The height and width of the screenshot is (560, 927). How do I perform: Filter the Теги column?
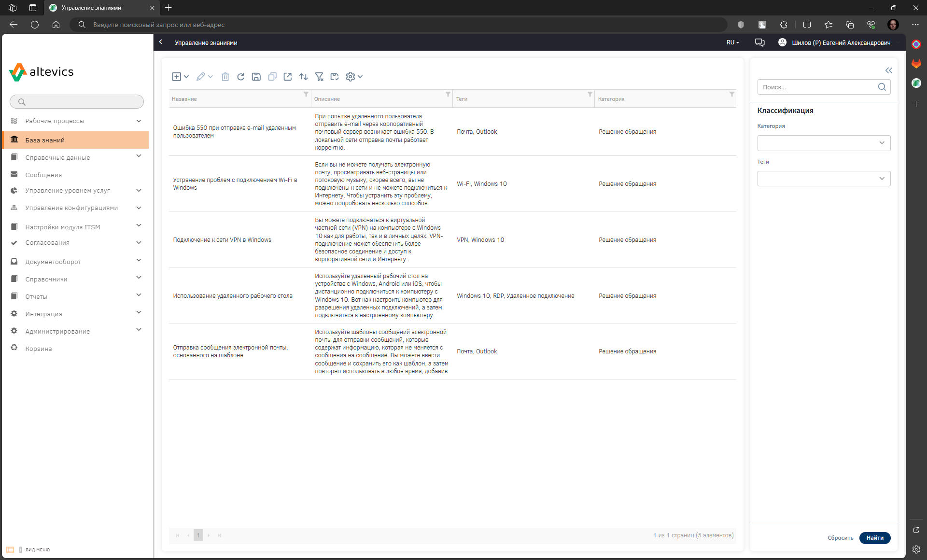[x=590, y=94]
